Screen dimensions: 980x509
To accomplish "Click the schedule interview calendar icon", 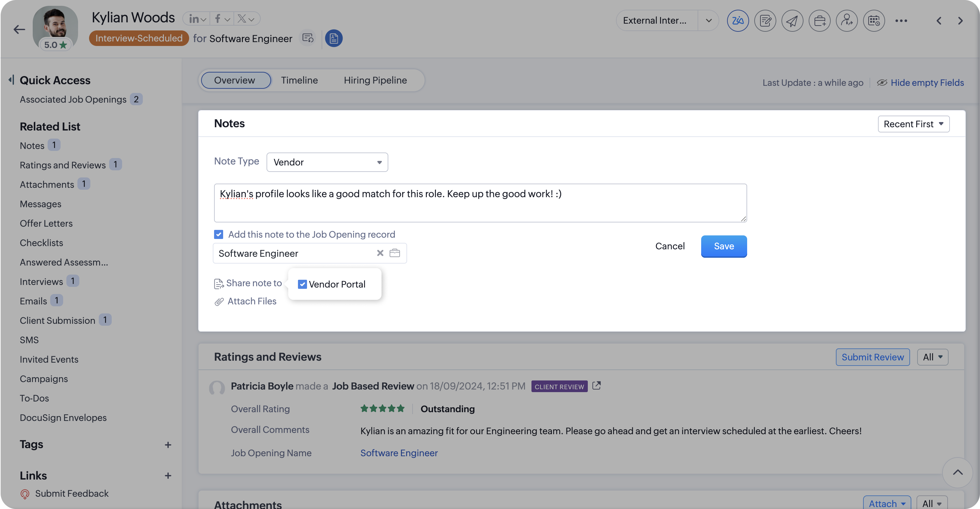I will pyautogui.click(x=874, y=20).
